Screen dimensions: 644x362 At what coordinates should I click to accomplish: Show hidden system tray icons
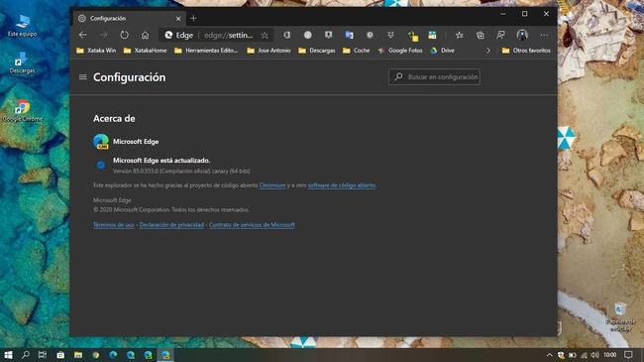point(550,355)
